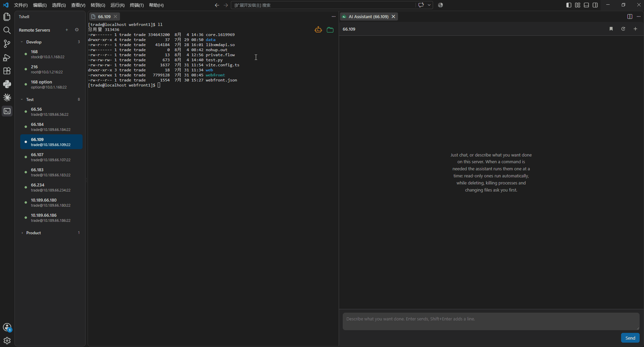
Task: Open the Explorer view in activity bar
Action: pos(7,17)
